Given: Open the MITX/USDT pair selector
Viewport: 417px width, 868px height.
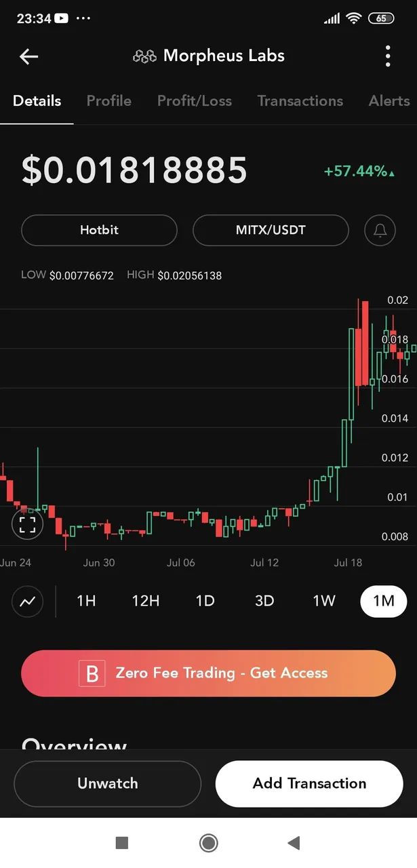Looking at the screenshot, I should click(x=271, y=230).
